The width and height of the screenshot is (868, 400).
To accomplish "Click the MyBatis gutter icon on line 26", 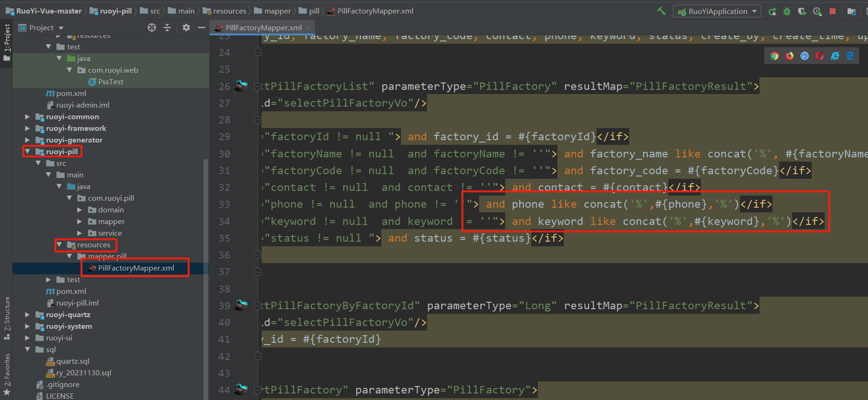I will [241, 86].
